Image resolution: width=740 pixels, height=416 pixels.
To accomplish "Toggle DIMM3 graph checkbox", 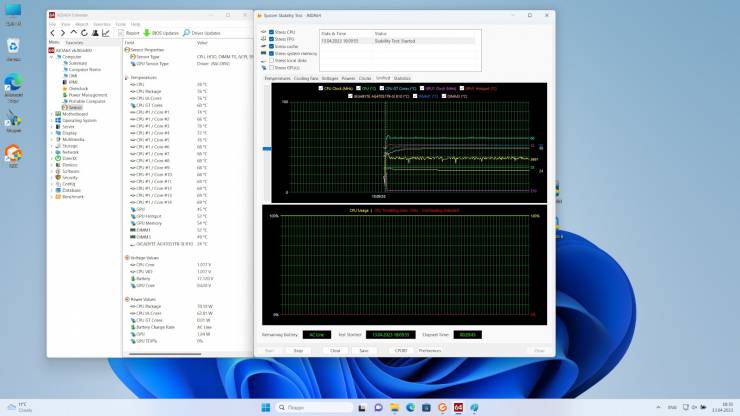I will 444,96.
